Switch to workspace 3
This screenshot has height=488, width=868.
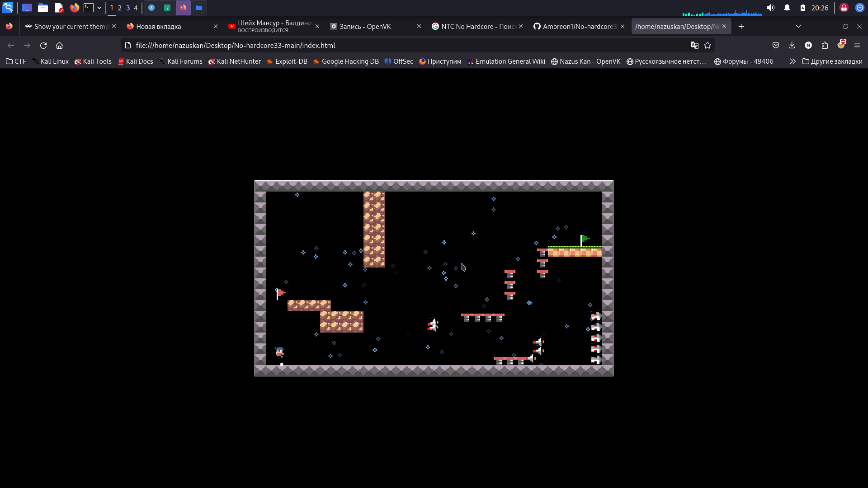(x=128, y=8)
